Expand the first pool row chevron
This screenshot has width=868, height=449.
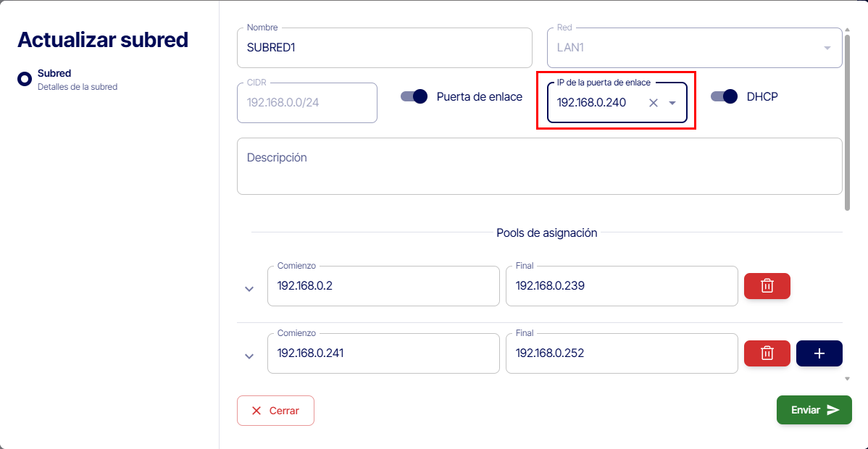coord(249,289)
